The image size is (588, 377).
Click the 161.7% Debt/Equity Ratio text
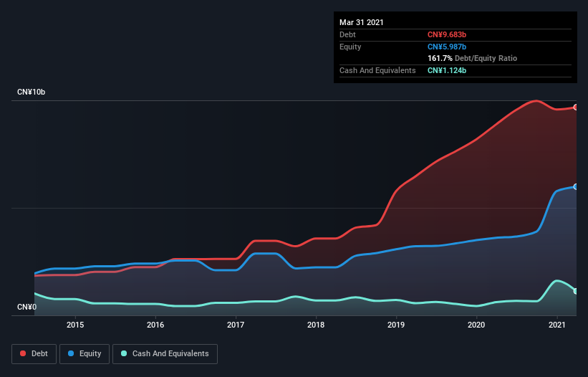tap(473, 58)
